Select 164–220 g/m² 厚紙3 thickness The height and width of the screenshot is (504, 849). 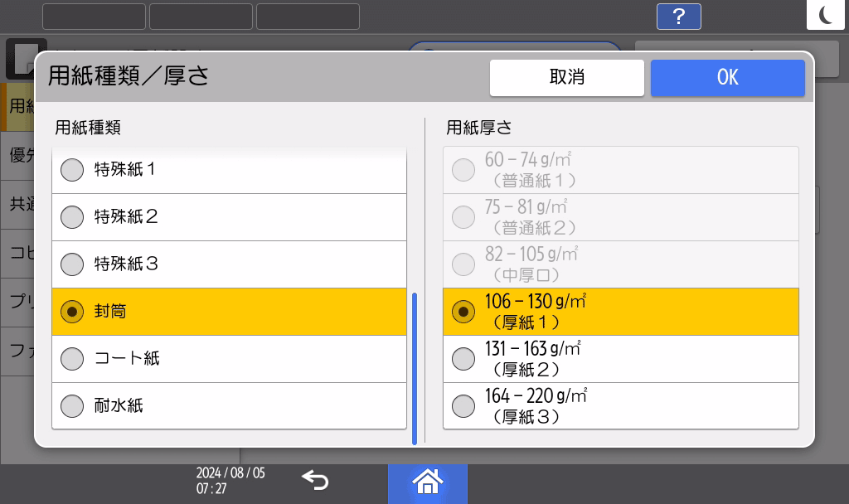click(620, 406)
